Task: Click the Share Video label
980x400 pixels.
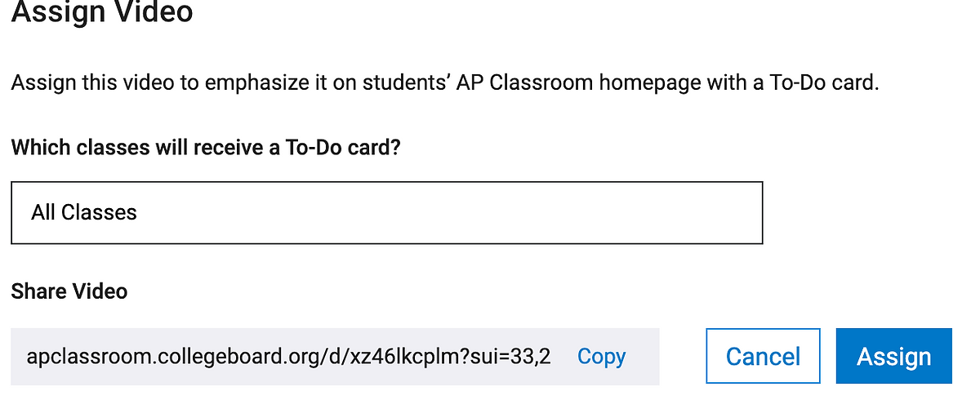Action: pos(69,291)
